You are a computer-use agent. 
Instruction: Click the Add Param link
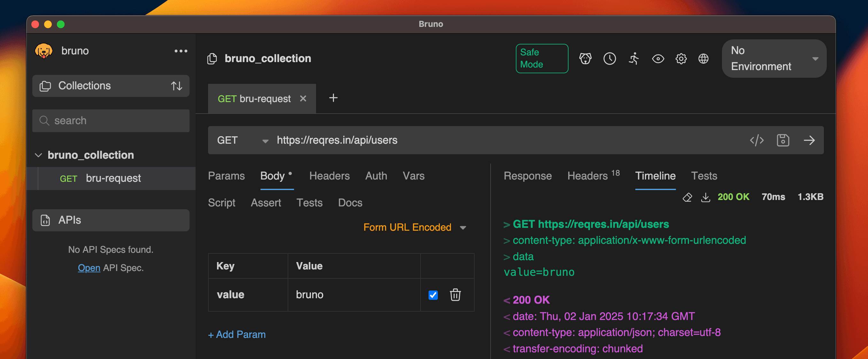236,334
